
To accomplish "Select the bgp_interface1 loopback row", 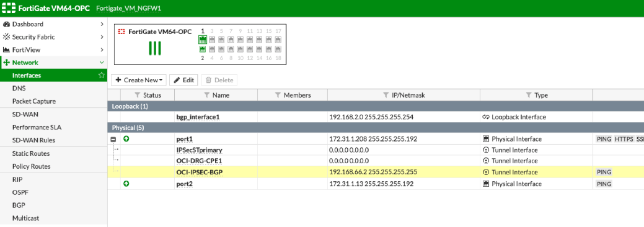I will (x=376, y=117).
